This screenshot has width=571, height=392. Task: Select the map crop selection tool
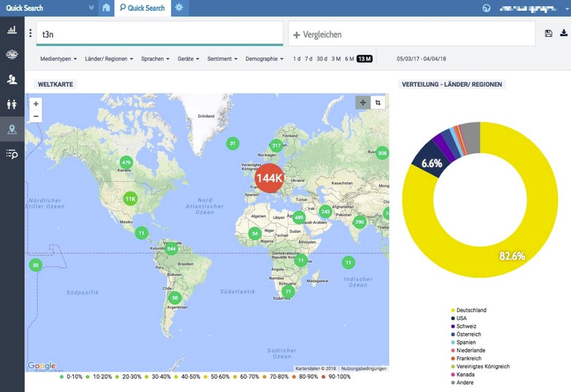click(378, 102)
